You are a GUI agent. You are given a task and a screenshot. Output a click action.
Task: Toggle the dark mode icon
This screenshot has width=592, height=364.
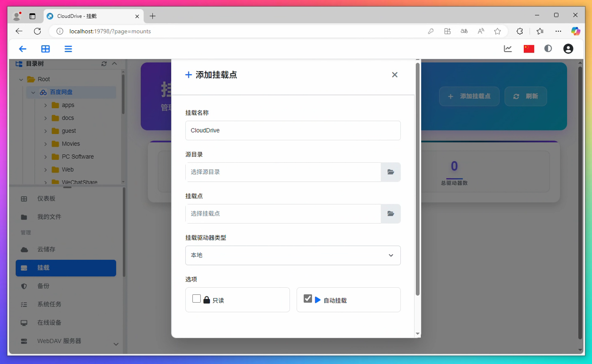(x=548, y=49)
